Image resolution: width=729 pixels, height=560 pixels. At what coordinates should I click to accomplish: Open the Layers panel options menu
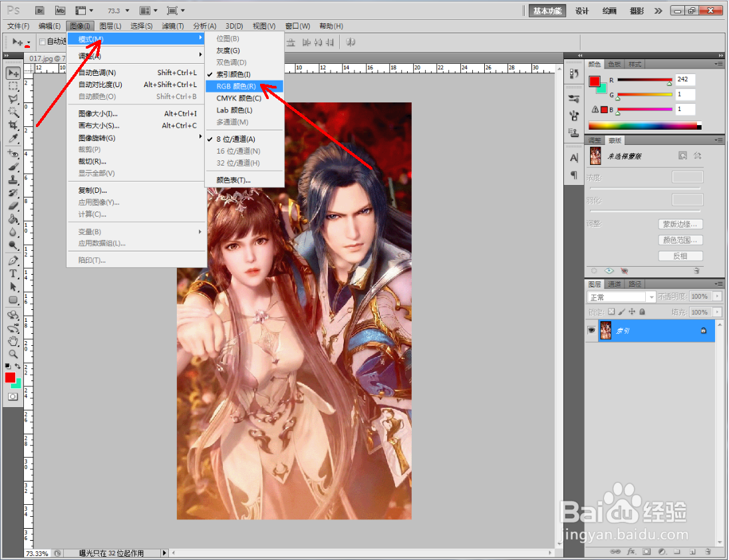pyautogui.click(x=719, y=284)
